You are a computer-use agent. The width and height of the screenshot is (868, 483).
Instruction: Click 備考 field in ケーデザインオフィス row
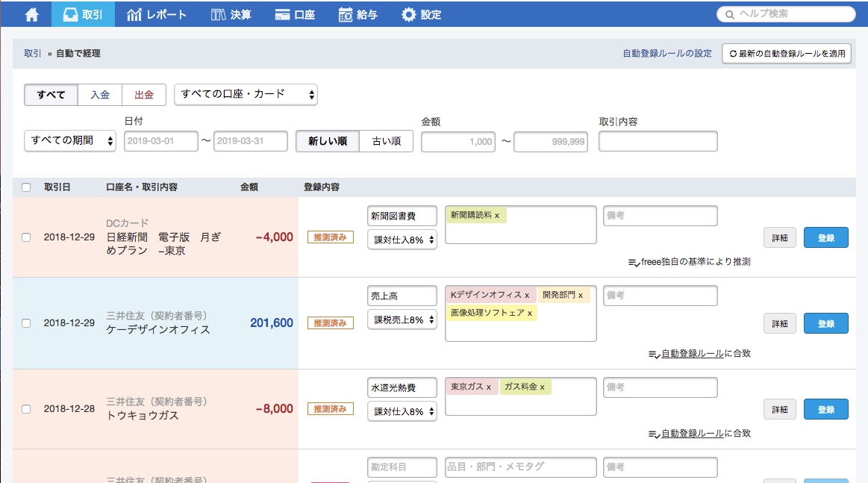(x=661, y=295)
